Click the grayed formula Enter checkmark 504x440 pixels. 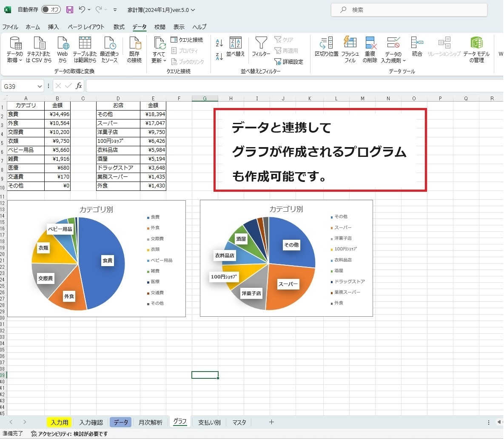[x=68, y=86]
